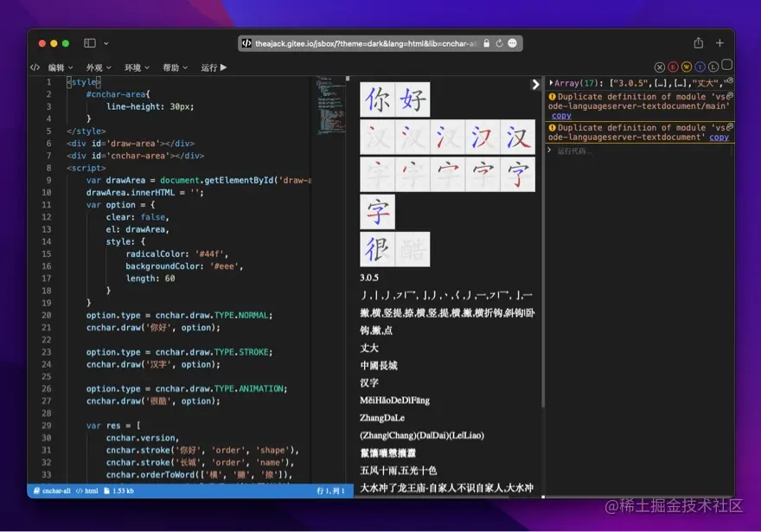Open the address bar more-options ellipsis

(512, 43)
